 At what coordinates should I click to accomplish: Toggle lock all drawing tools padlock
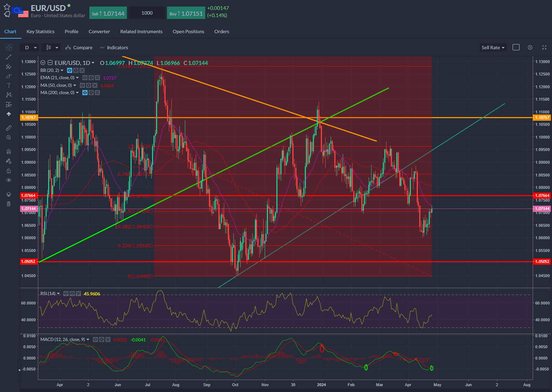[9, 171]
